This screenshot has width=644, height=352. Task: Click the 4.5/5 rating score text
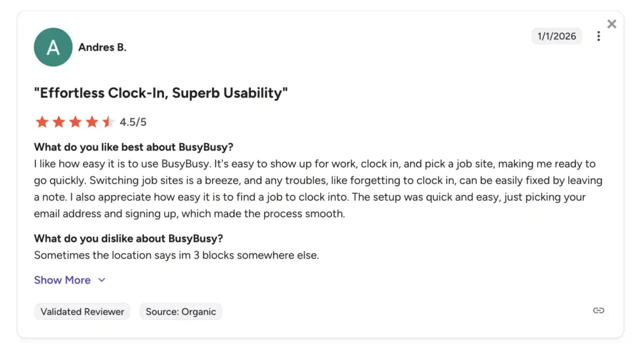[x=133, y=122]
